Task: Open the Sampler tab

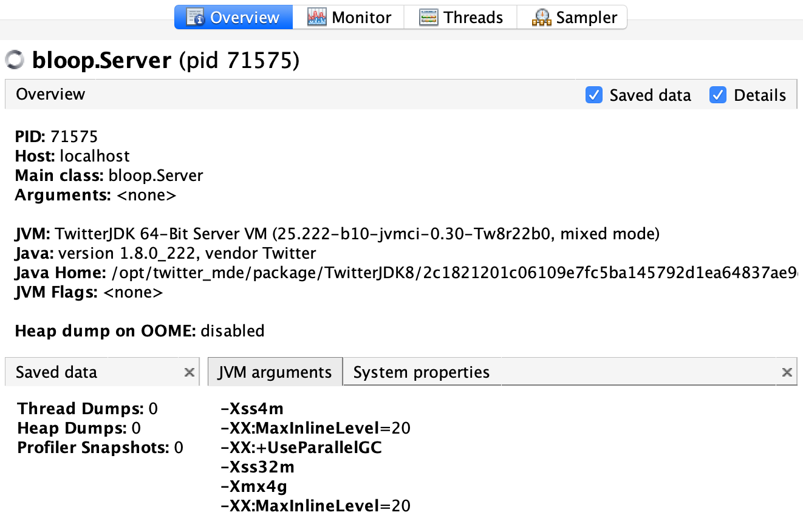Action: click(571, 17)
